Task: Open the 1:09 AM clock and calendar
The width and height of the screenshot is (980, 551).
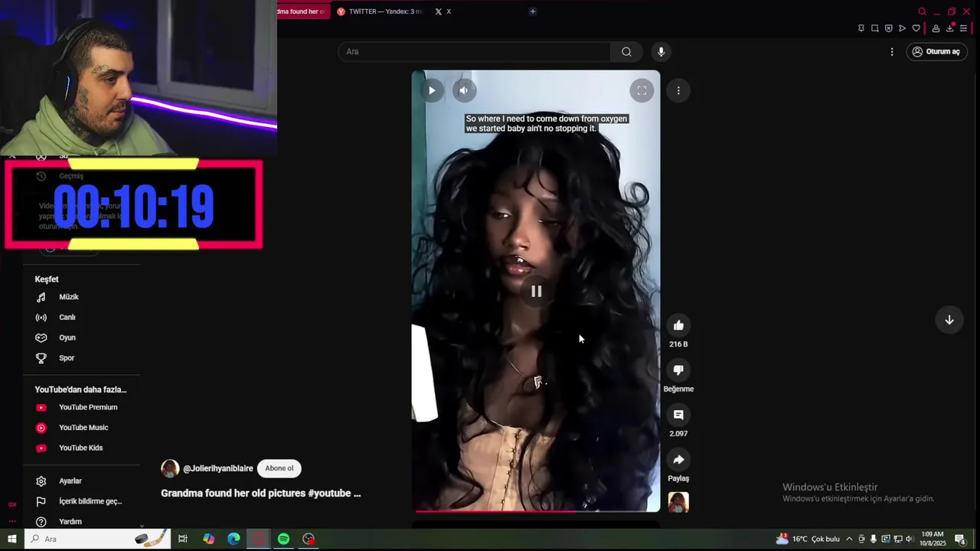Action: pos(933,539)
